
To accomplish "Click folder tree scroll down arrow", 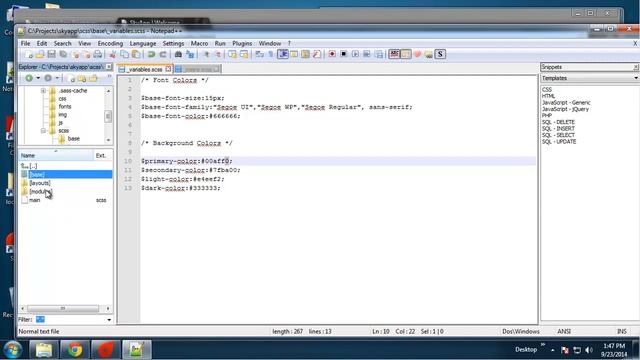I will click(108, 140).
